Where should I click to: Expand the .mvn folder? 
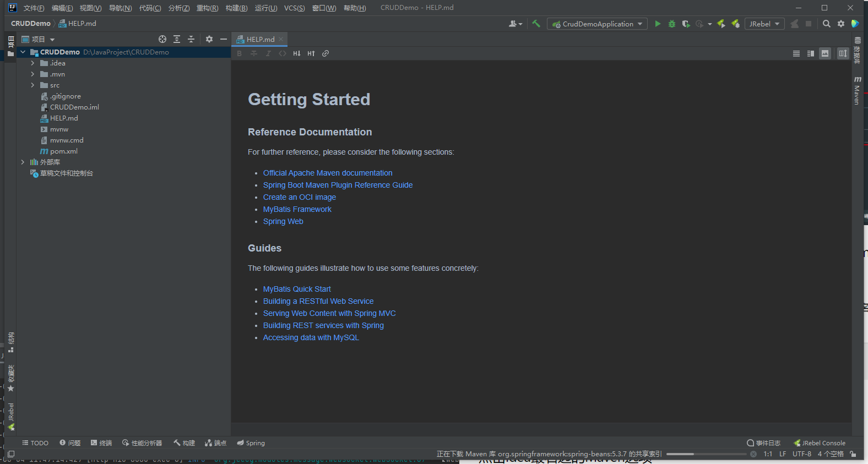coord(32,74)
